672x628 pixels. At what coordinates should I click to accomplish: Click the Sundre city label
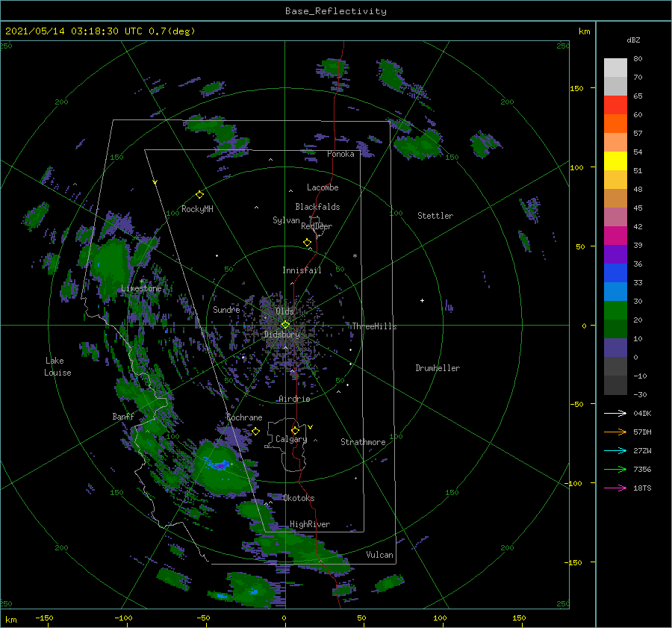click(226, 310)
